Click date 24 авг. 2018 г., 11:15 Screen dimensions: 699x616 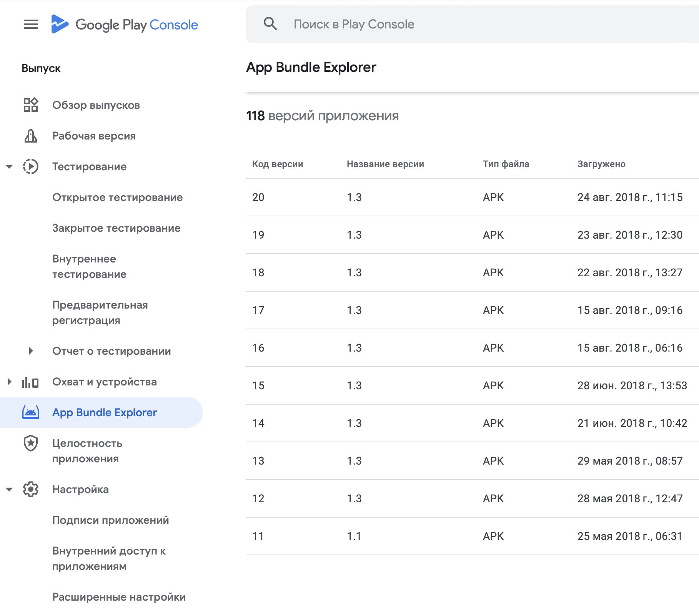click(x=630, y=197)
